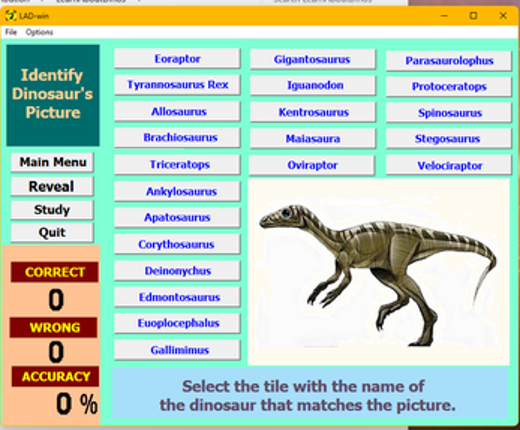Click the ACCURACY label
The width and height of the screenshot is (520, 430).
pyautogui.click(x=55, y=377)
